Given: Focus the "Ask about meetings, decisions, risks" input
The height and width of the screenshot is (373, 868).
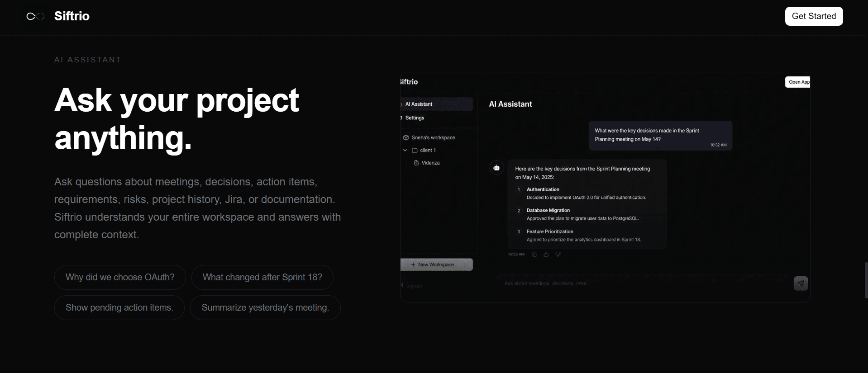Looking at the screenshot, I should [644, 283].
